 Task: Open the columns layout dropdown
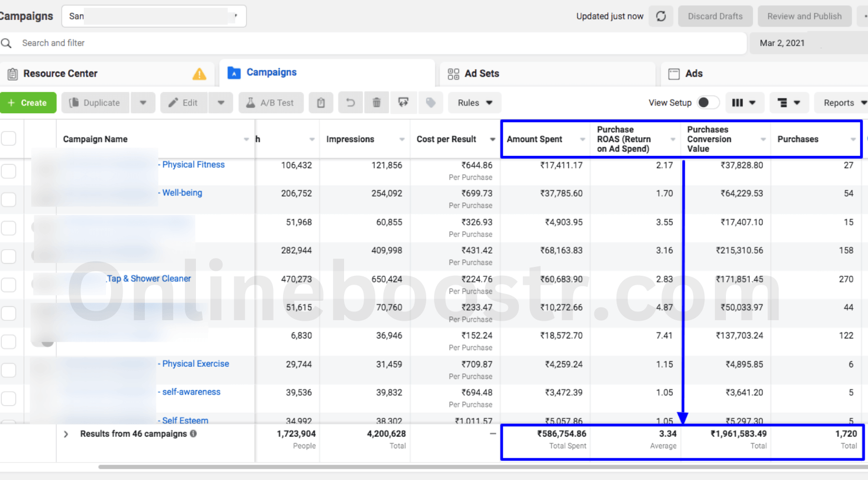coord(744,103)
